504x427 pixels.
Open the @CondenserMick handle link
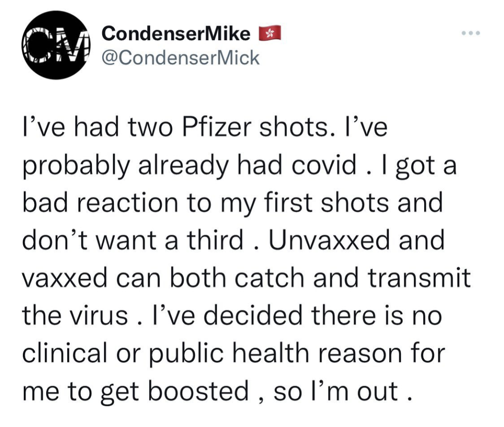click(x=180, y=58)
